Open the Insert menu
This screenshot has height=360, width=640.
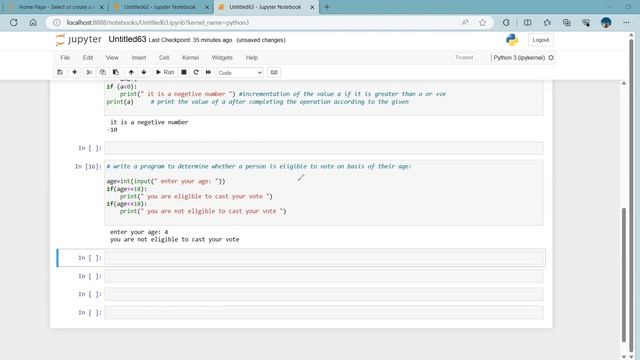coord(139,58)
